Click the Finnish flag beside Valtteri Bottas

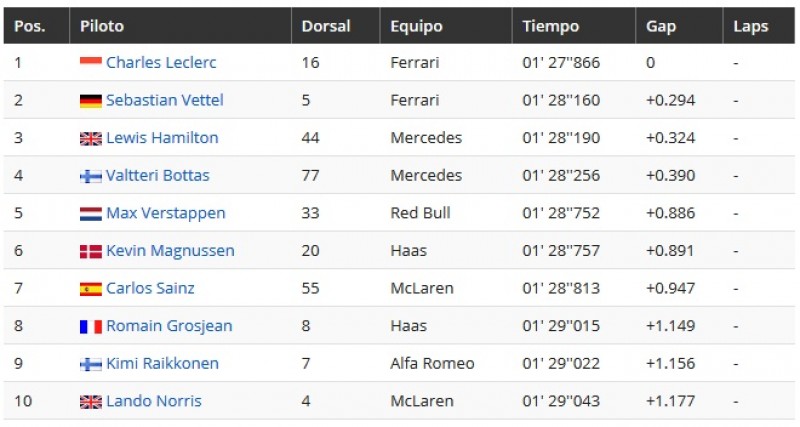[x=91, y=176]
